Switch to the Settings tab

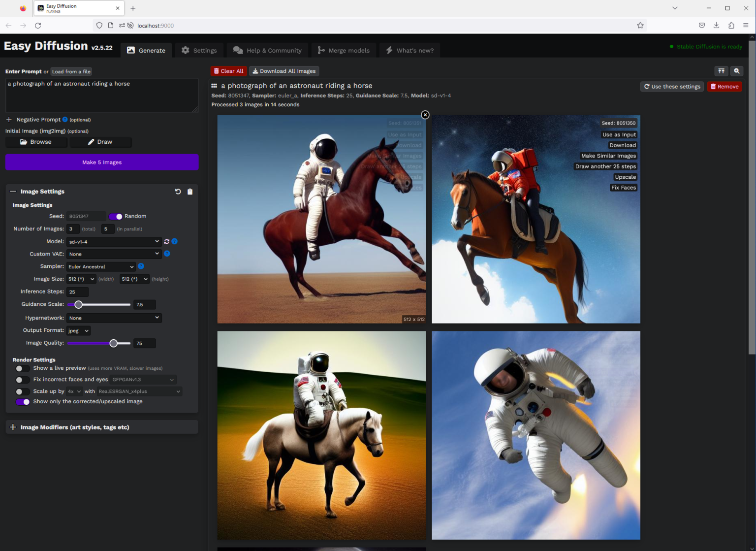click(x=199, y=50)
